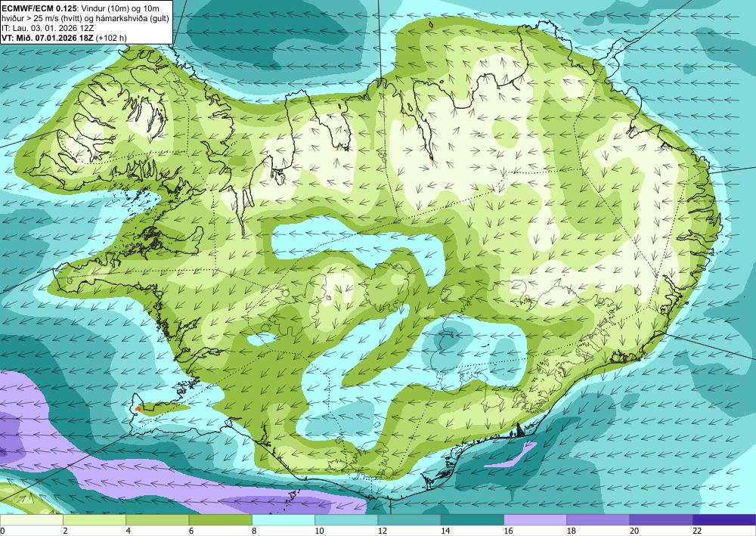Click the light purple 16–18 m/s legend swatch
This screenshot has height=536, width=756.
(535, 519)
